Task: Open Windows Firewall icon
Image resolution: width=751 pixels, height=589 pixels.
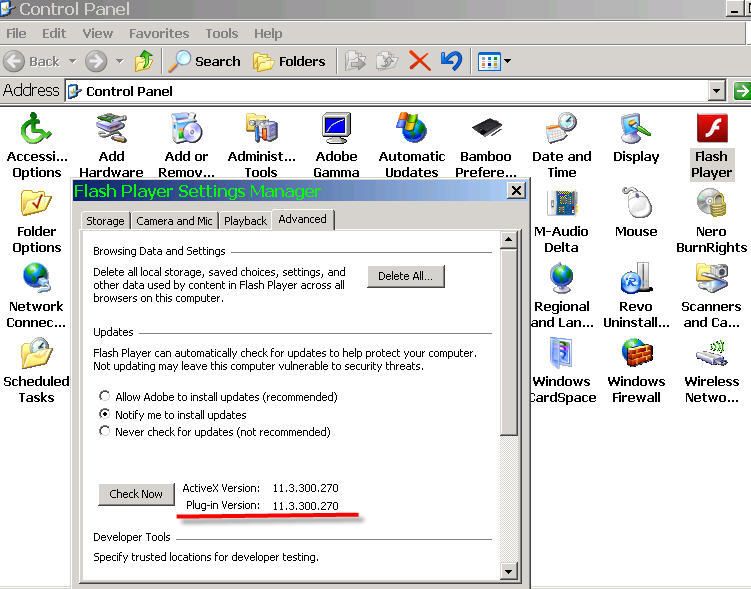Action: coord(636,371)
